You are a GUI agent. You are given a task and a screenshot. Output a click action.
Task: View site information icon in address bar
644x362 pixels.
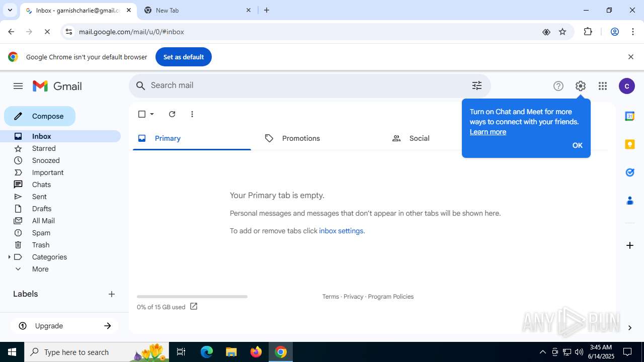pos(69,32)
